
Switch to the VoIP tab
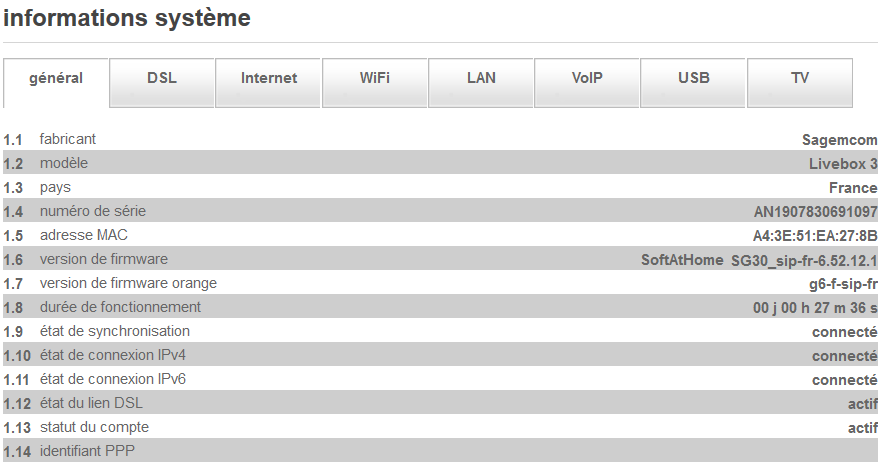click(587, 78)
